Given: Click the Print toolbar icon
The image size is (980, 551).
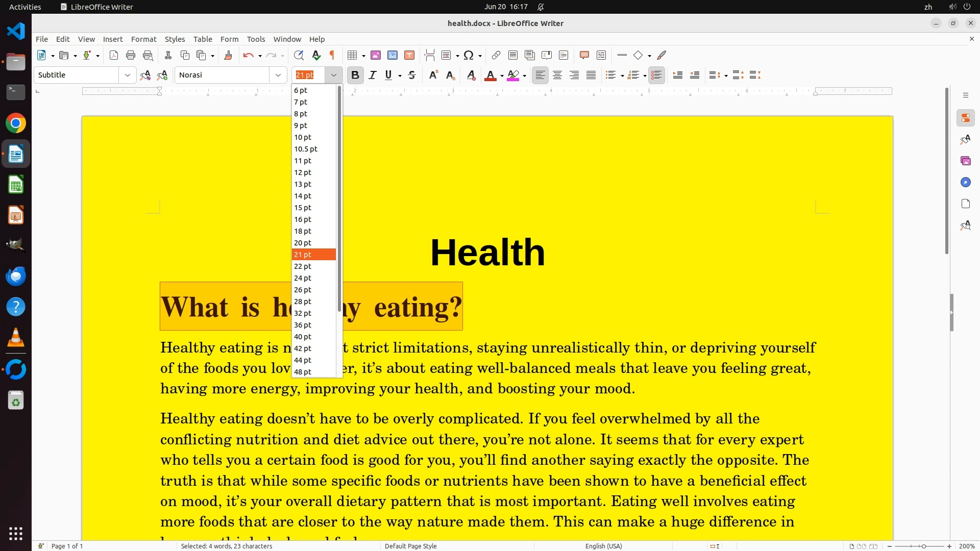Looking at the screenshot, I should (x=131, y=55).
